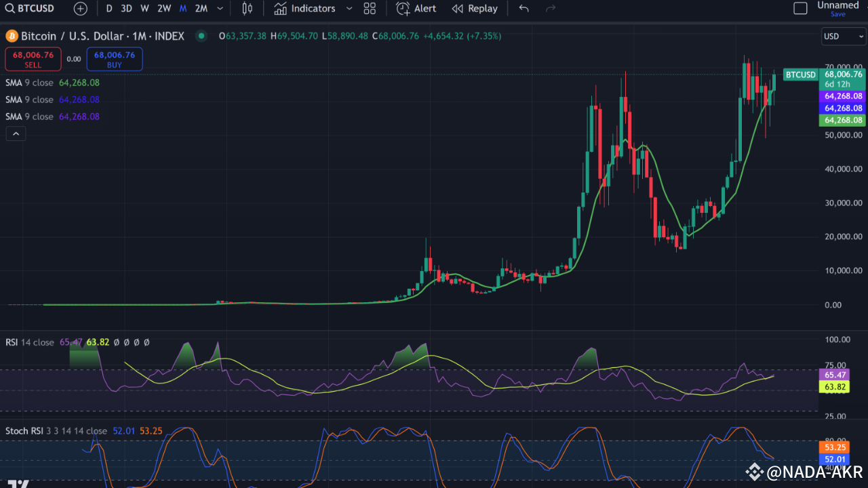Image resolution: width=868 pixels, height=488 pixels.
Task: Click the green market status dot
Action: point(201,36)
